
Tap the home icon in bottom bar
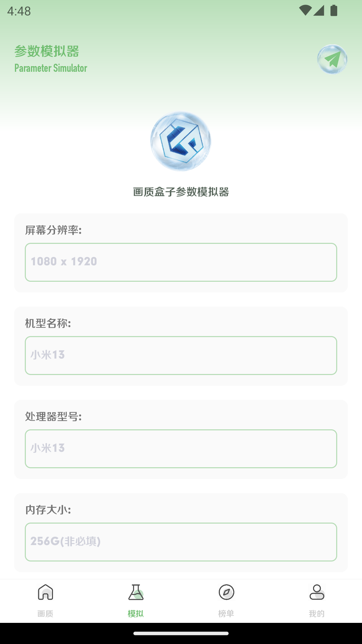click(x=46, y=592)
